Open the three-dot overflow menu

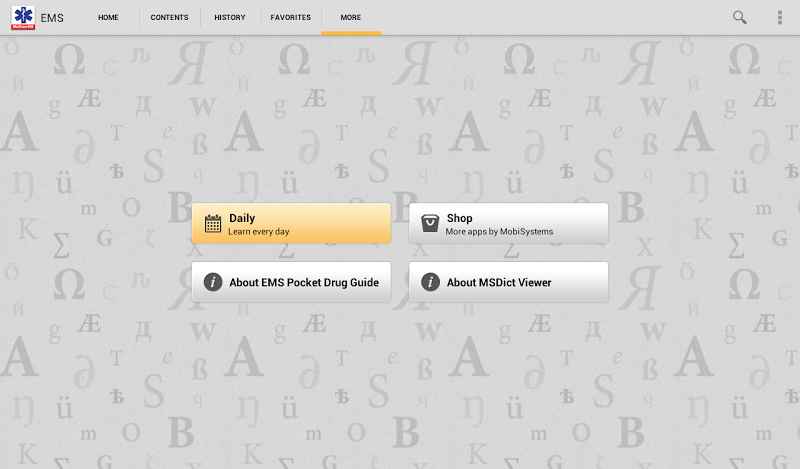click(780, 17)
